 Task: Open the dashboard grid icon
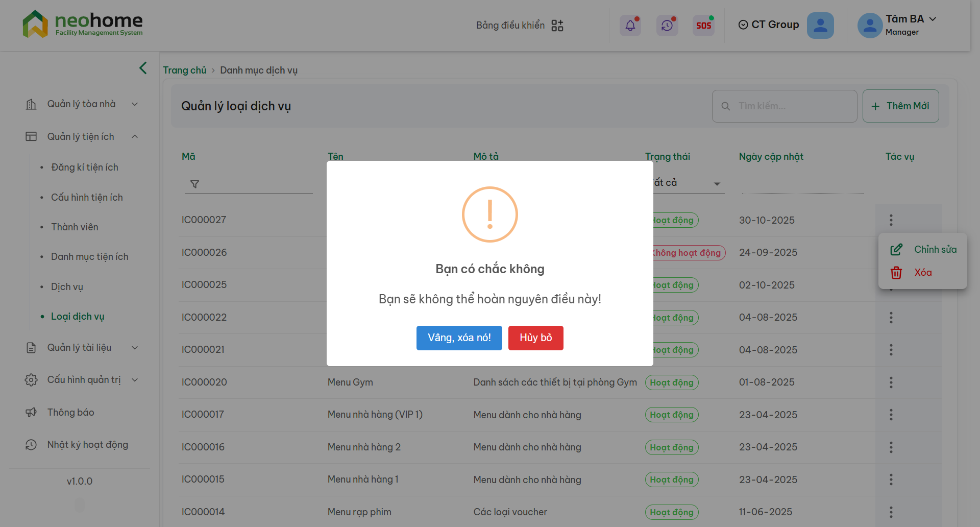coord(557,26)
